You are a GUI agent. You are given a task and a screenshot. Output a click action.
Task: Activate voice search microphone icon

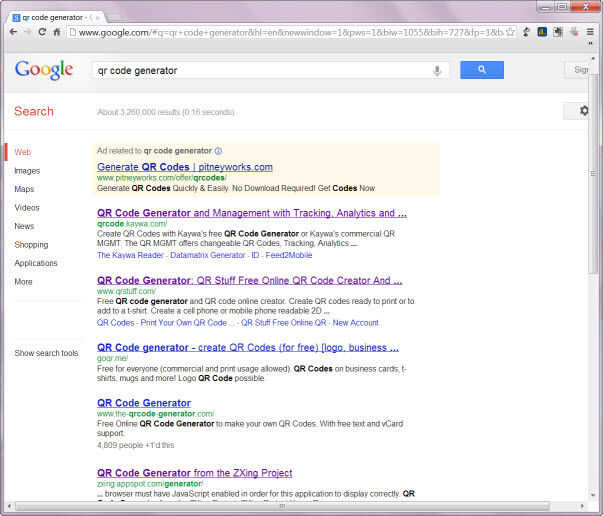click(437, 71)
